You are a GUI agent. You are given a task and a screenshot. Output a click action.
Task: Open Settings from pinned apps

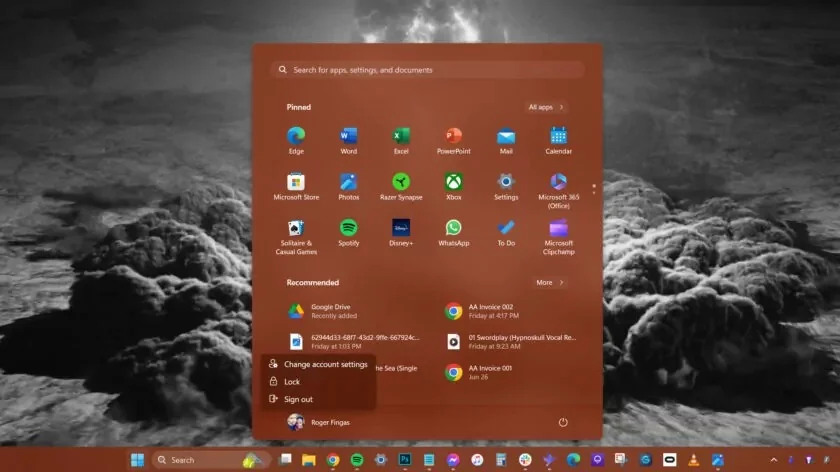(x=506, y=186)
